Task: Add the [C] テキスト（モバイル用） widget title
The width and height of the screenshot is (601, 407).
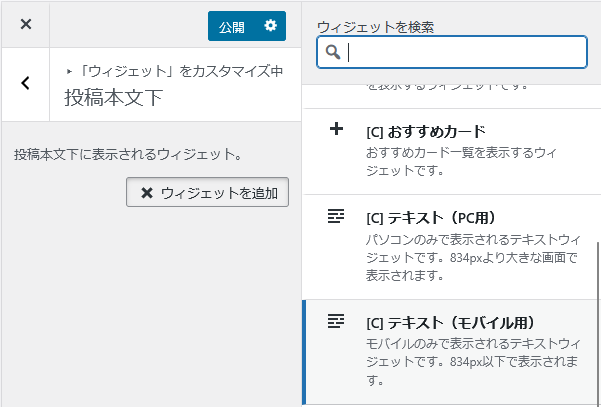Action: click(x=451, y=323)
